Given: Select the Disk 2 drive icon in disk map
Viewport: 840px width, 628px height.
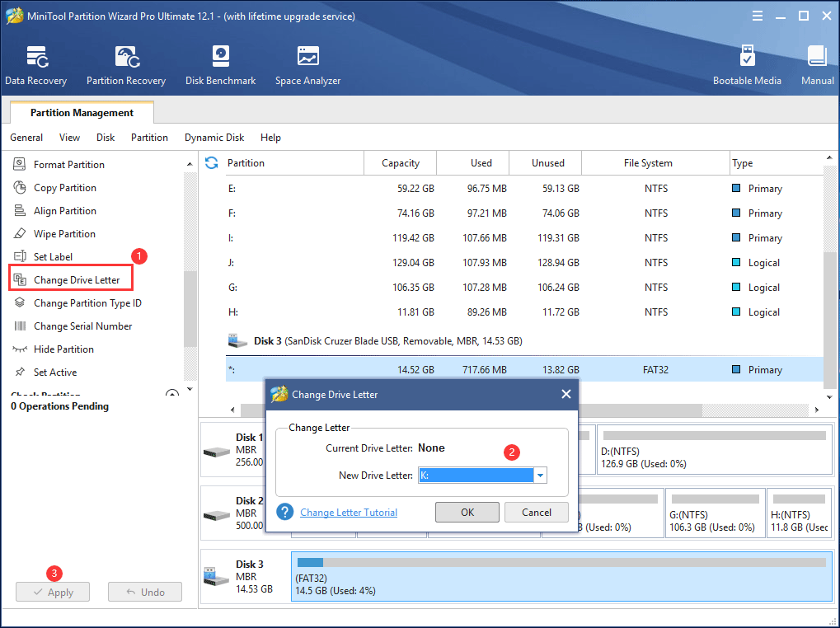Looking at the screenshot, I should (x=217, y=515).
